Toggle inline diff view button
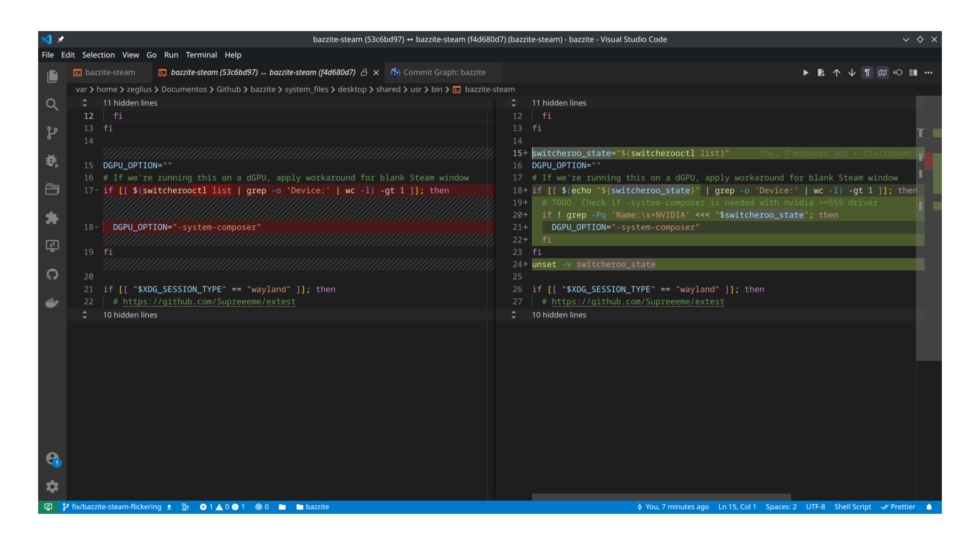The width and height of the screenshot is (980, 559). (913, 73)
